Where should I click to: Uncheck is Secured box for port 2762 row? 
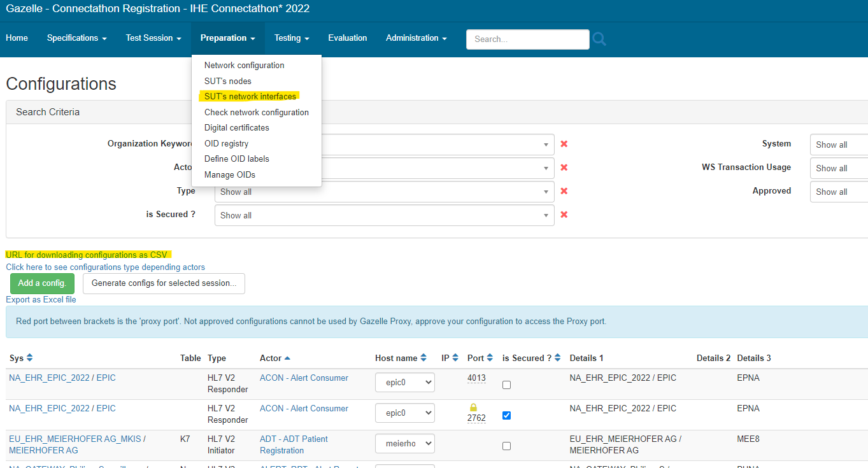[506, 415]
